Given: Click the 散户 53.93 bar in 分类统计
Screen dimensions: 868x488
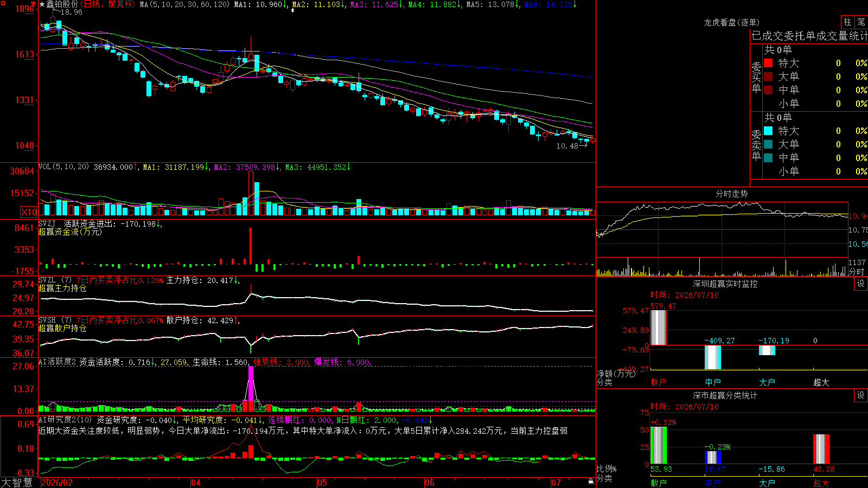Looking at the screenshot, I should coord(659,446).
